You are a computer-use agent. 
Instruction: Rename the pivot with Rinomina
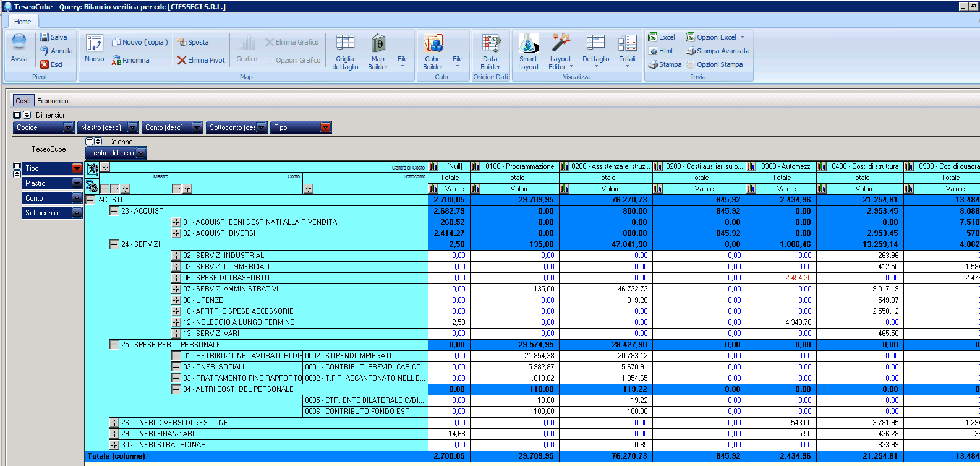coord(130,60)
